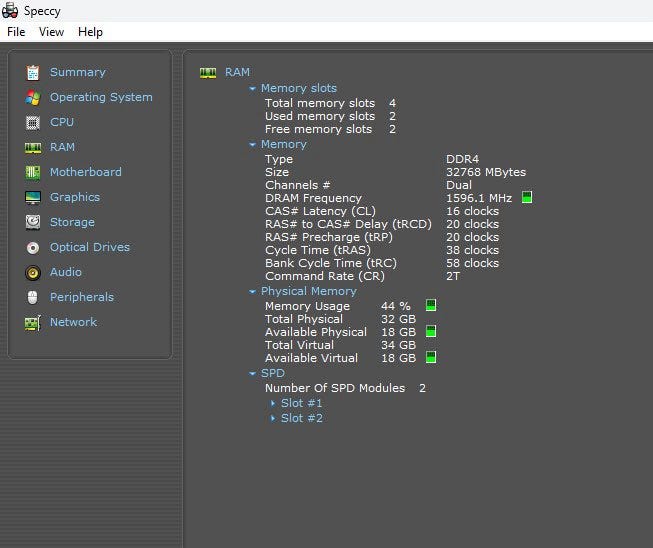Click the green indicator beside Available Virtual
The image size is (653, 548).
[431, 358]
